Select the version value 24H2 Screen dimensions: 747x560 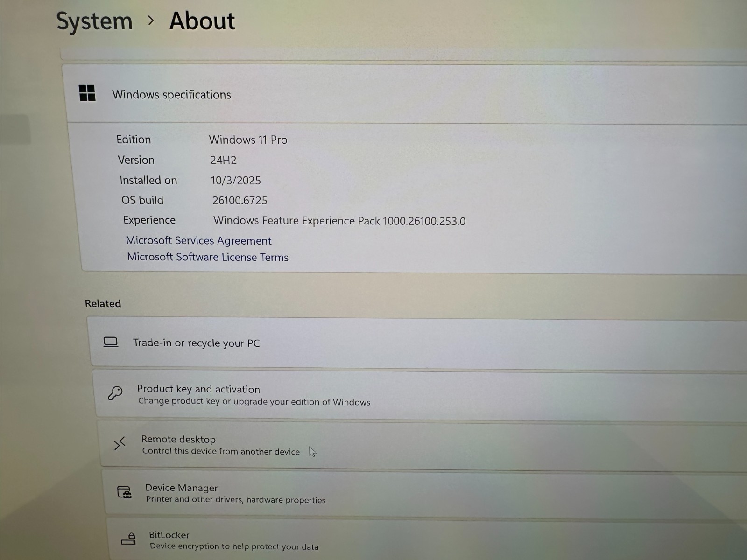(223, 160)
